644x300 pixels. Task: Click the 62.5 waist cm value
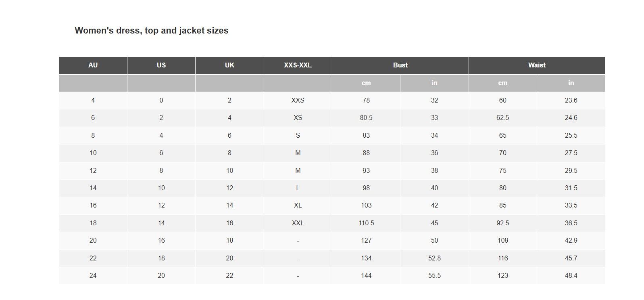(x=503, y=118)
